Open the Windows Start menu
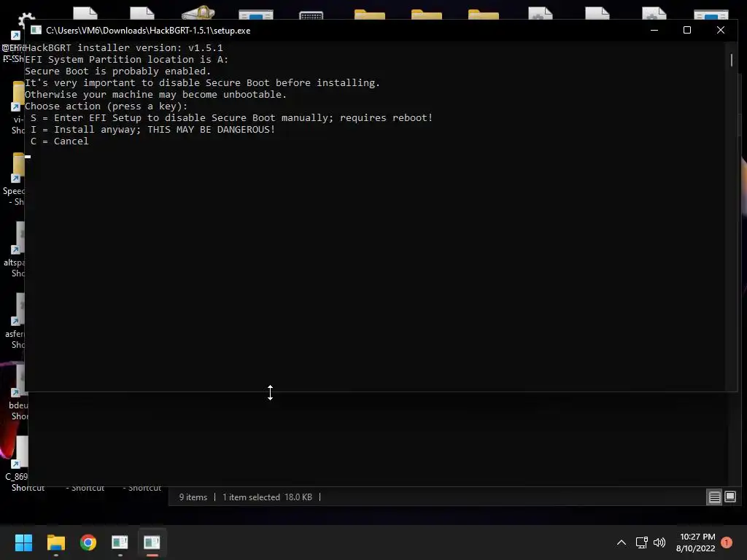This screenshot has width=747, height=560. (x=23, y=542)
